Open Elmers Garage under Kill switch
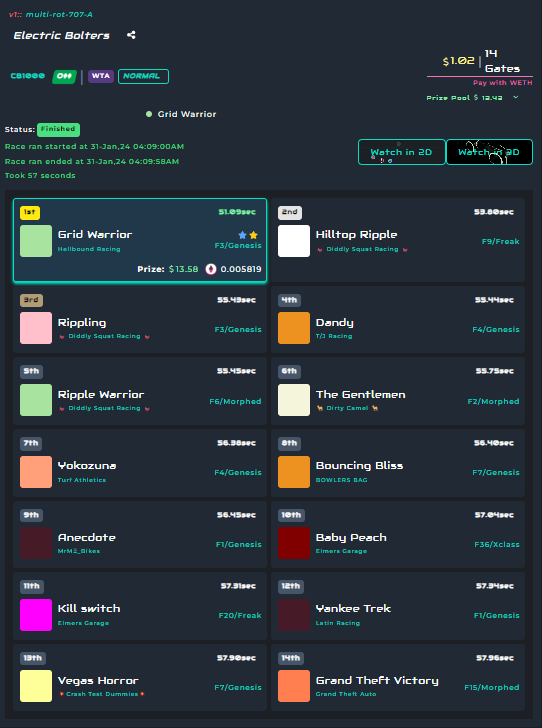Screen dimensions: 542x728 click(x=83, y=623)
